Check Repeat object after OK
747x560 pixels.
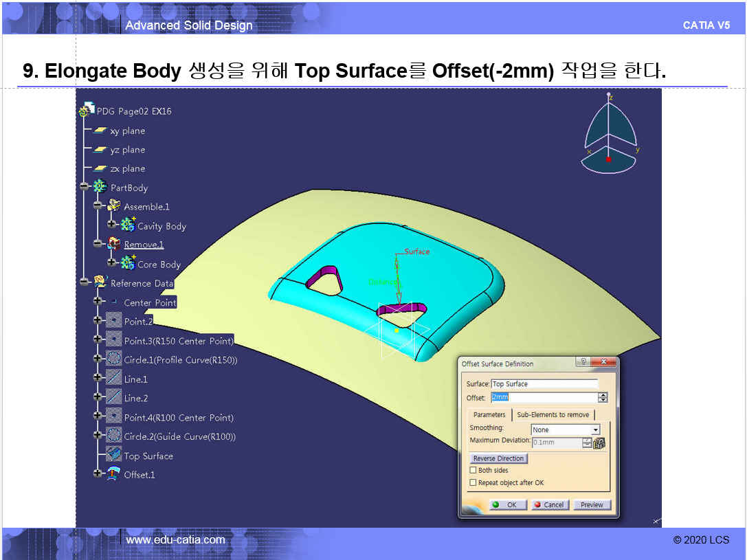[x=473, y=483]
